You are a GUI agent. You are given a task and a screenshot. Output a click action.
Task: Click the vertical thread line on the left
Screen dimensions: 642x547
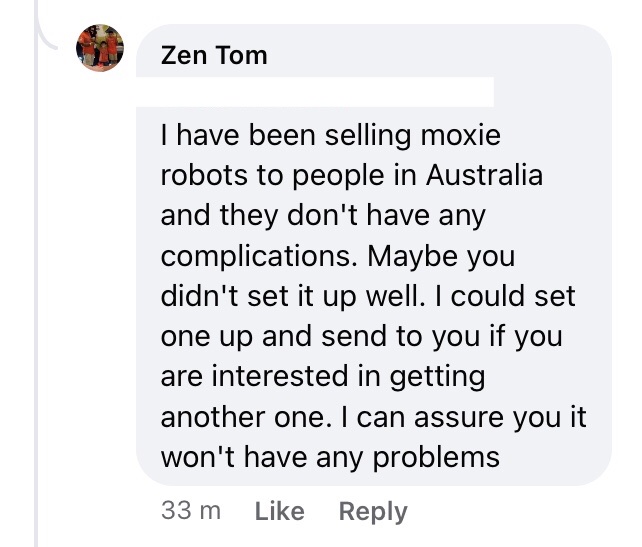click(37, 300)
